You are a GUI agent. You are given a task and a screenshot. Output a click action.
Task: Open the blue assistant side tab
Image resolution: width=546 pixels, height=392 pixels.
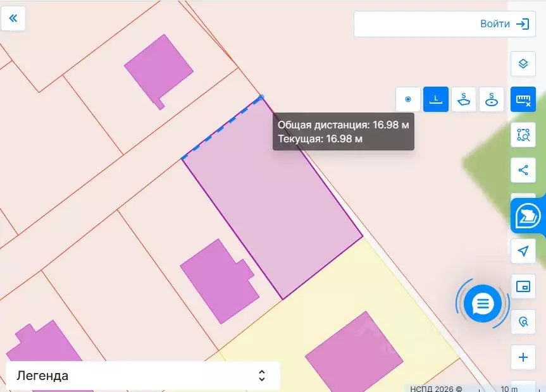pos(528,216)
